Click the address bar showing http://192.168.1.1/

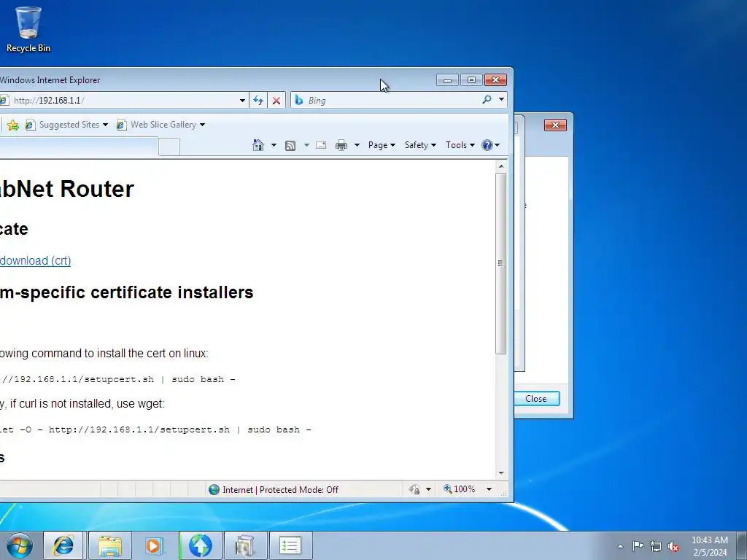pyautogui.click(x=124, y=101)
